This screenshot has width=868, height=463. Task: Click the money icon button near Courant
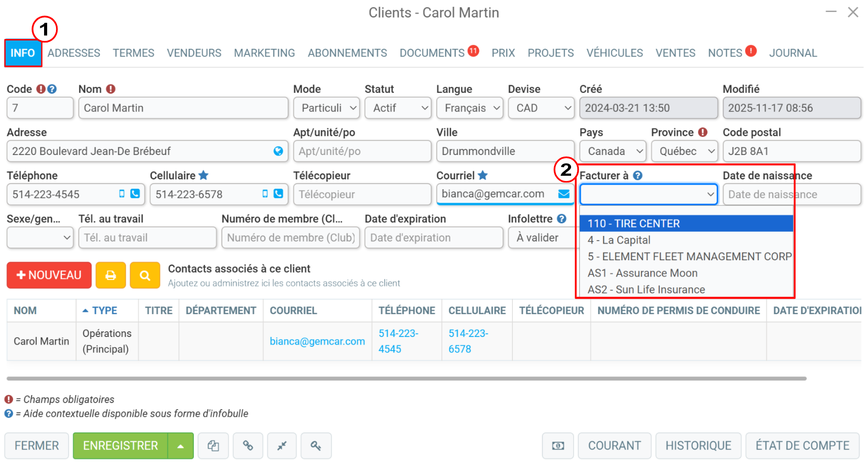558,445
